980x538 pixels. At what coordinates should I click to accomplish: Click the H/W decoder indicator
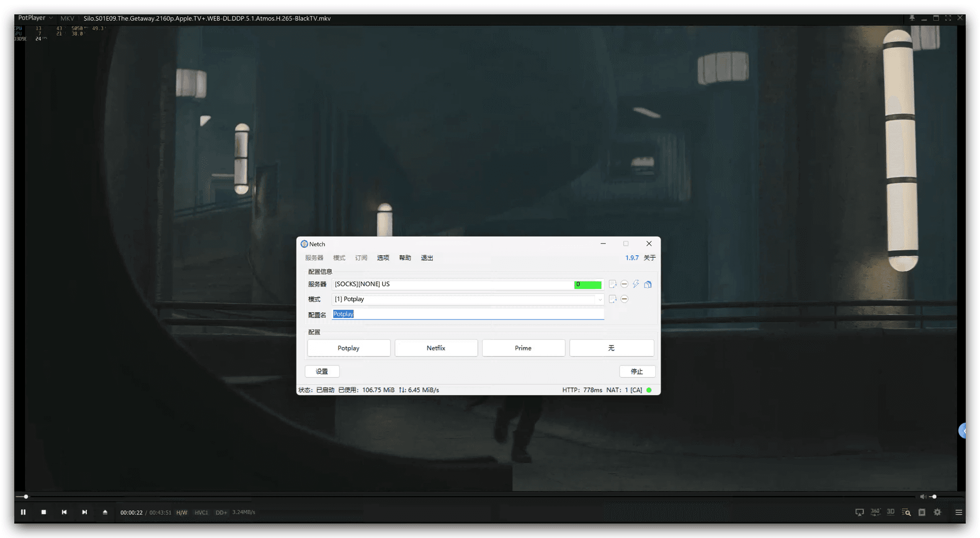pyautogui.click(x=182, y=512)
